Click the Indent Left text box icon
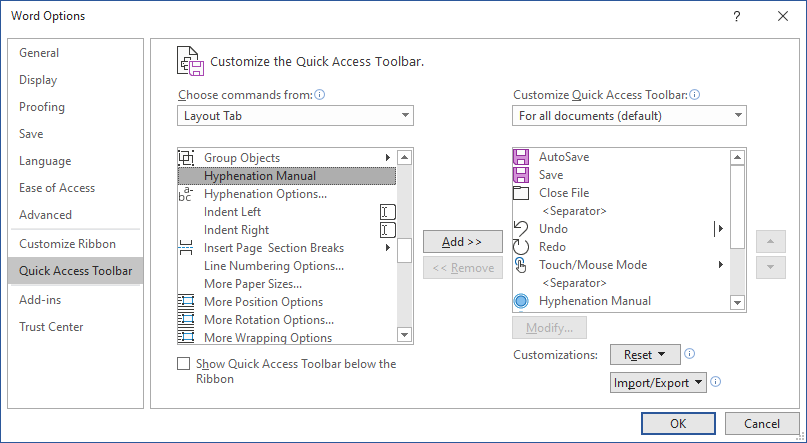 tap(388, 212)
